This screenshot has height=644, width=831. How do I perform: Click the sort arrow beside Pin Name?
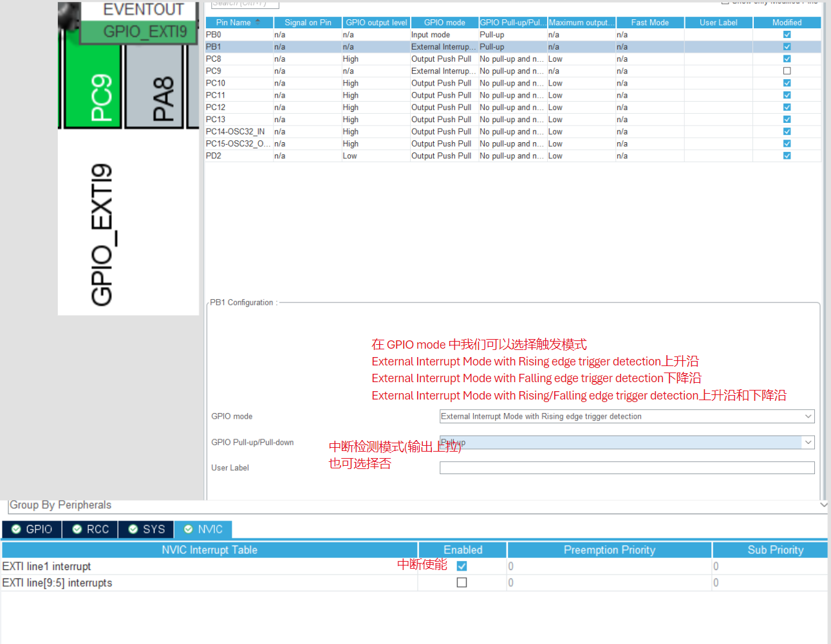point(258,23)
